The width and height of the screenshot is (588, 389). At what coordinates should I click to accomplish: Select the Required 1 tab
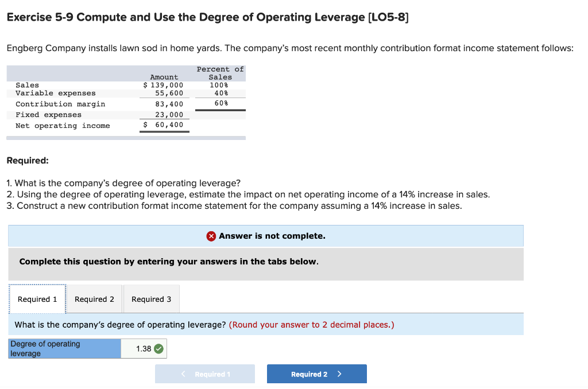(x=37, y=298)
